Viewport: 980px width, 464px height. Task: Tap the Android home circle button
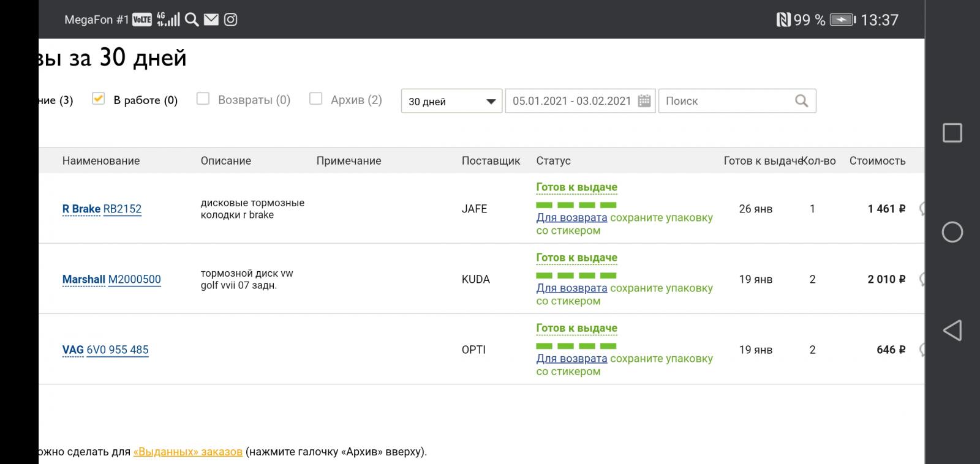click(952, 232)
